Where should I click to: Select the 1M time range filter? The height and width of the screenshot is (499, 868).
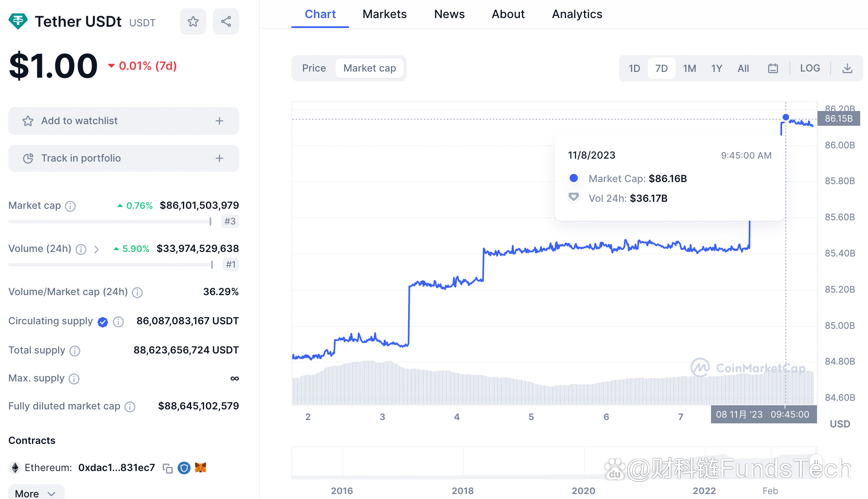tap(688, 68)
